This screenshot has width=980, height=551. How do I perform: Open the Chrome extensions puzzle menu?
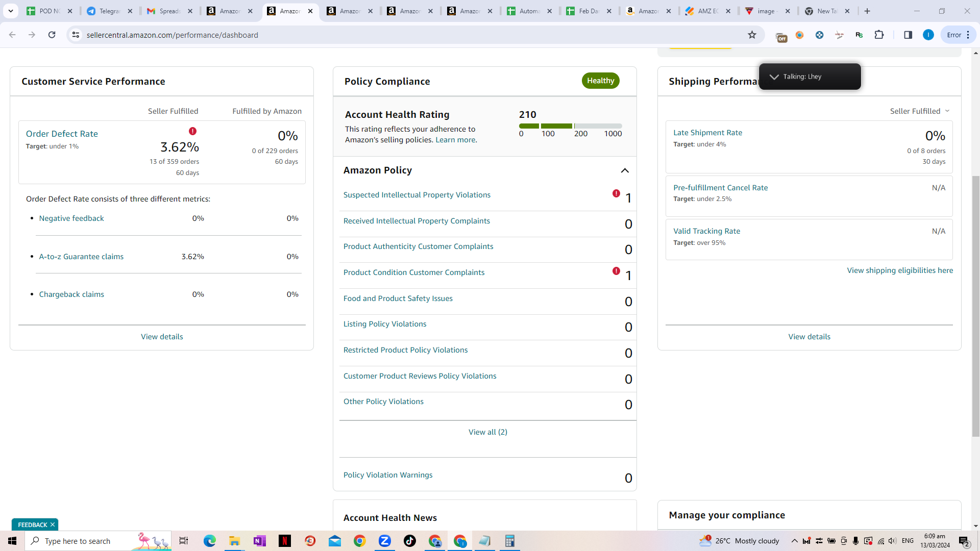point(879,35)
